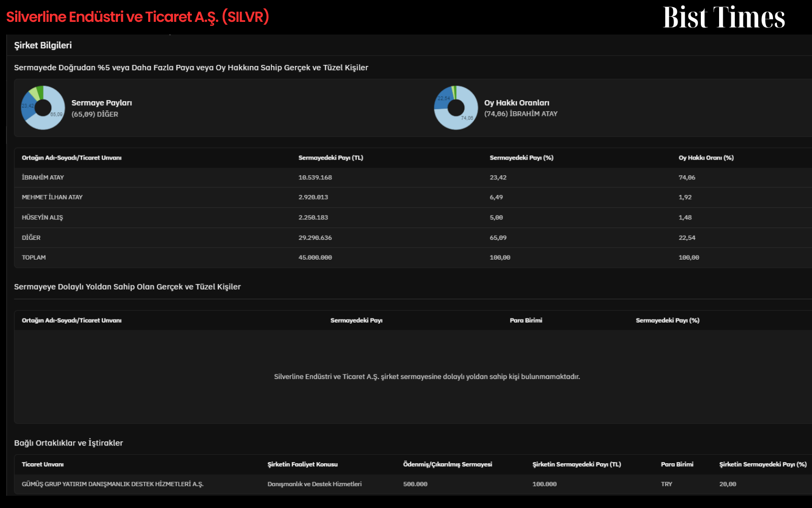
Task: Click the Oy Hakkı Oranları donut chart
Action: [x=456, y=108]
